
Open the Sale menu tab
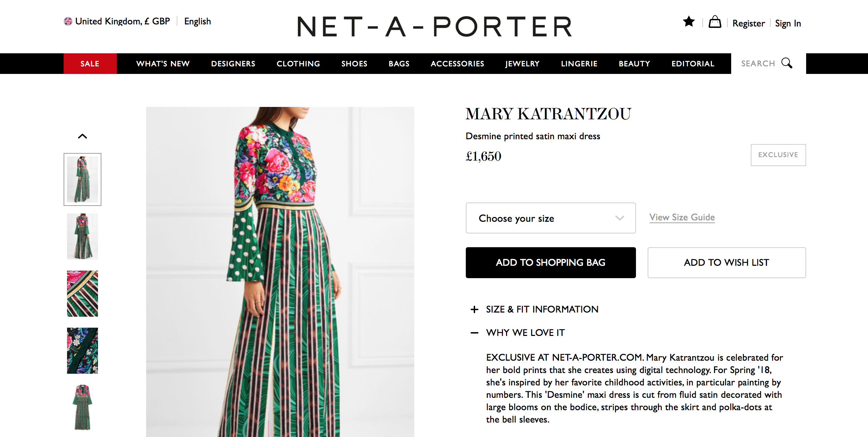[90, 64]
